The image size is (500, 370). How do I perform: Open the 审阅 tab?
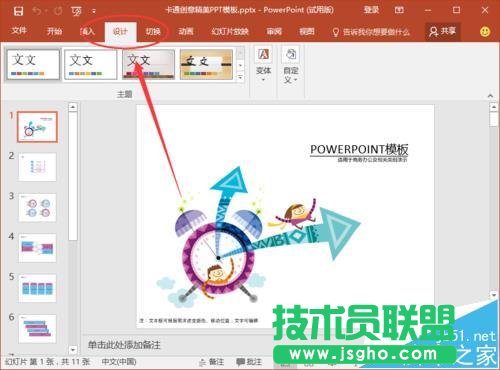coord(274,31)
